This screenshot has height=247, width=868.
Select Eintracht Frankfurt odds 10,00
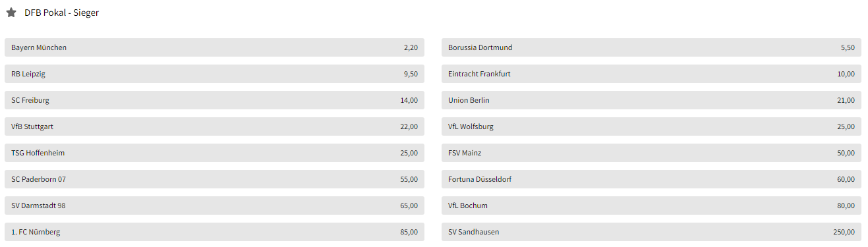click(651, 74)
